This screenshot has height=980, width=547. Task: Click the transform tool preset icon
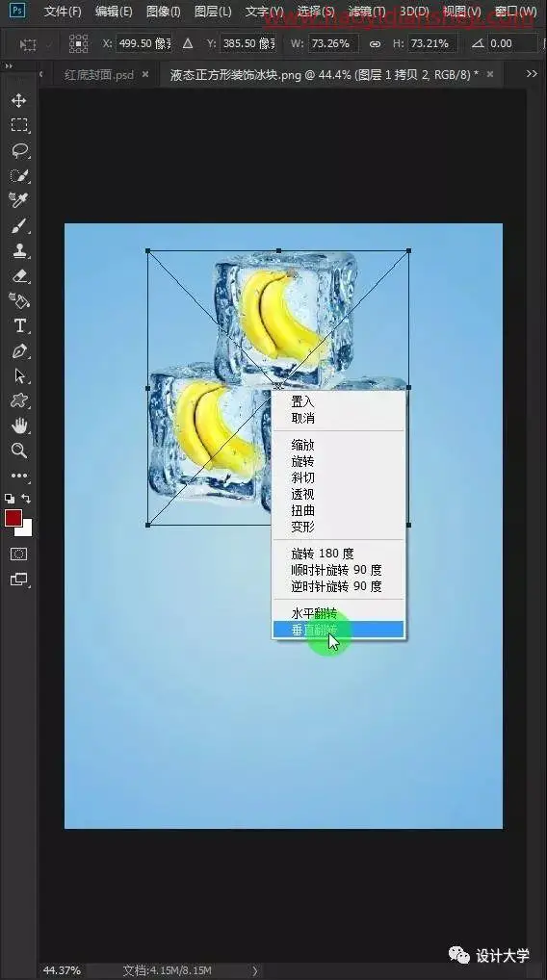pyautogui.click(x=28, y=44)
